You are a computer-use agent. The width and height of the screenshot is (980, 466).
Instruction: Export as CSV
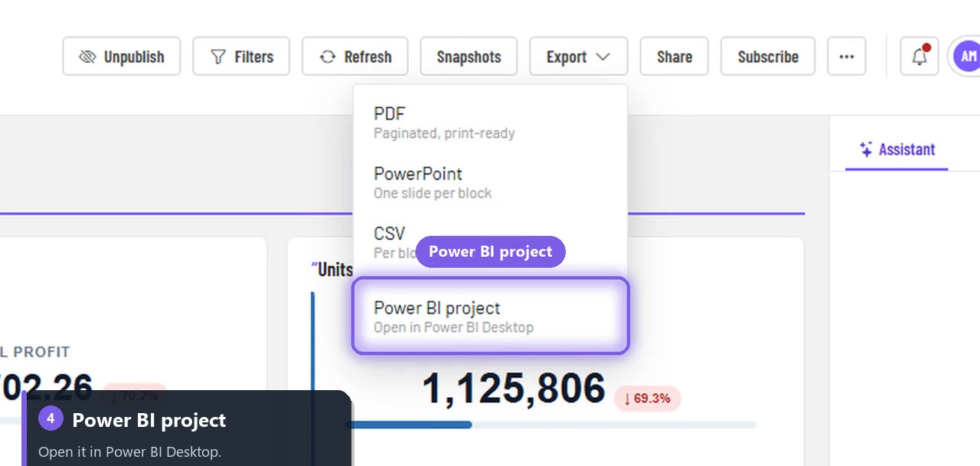point(490,242)
